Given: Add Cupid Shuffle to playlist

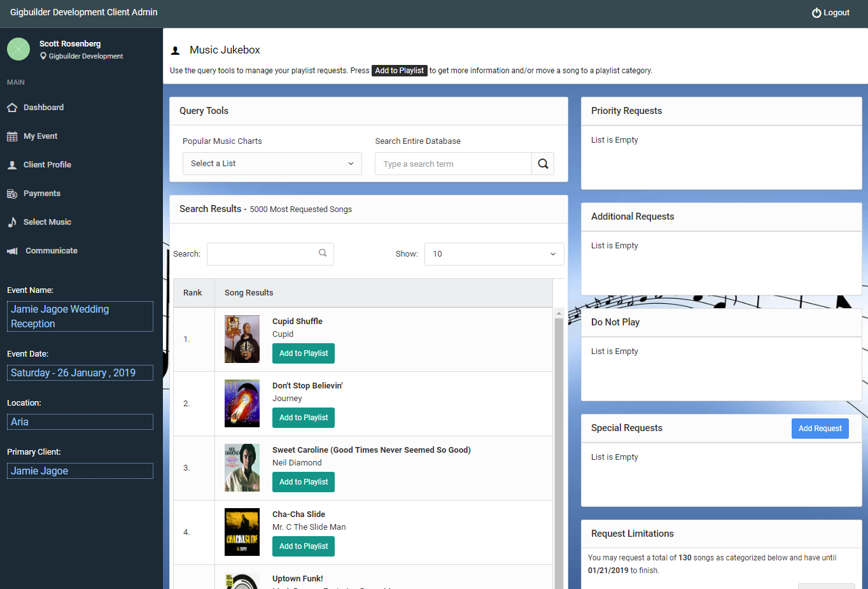Looking at the screenshot, I should pos(304,353).
